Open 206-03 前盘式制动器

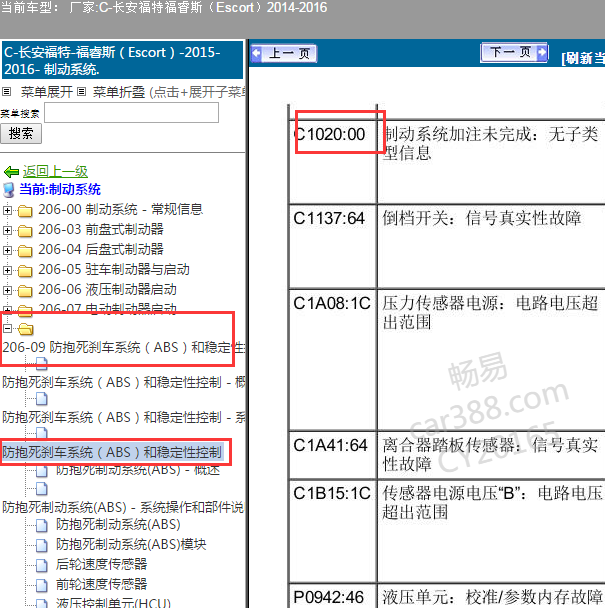(x=101, y=230)
